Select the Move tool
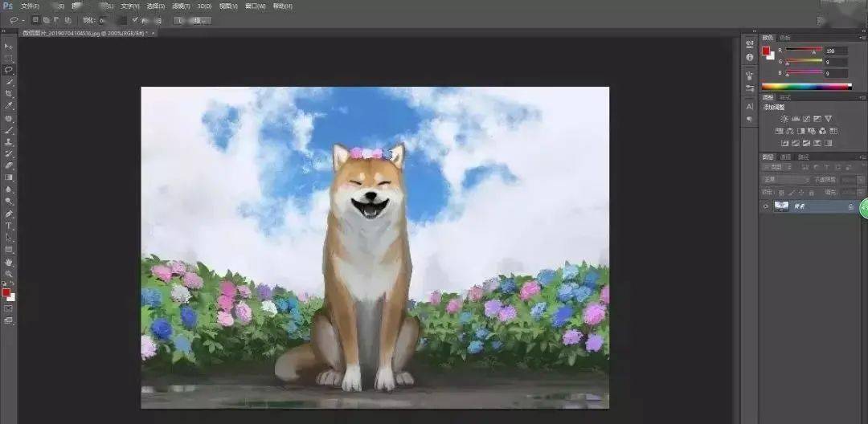This screenshot has height=424, width=868. coord(10,47)
